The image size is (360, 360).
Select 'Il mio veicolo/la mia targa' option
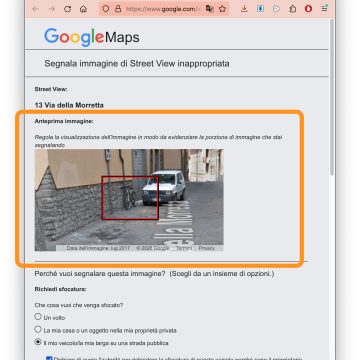38,342
